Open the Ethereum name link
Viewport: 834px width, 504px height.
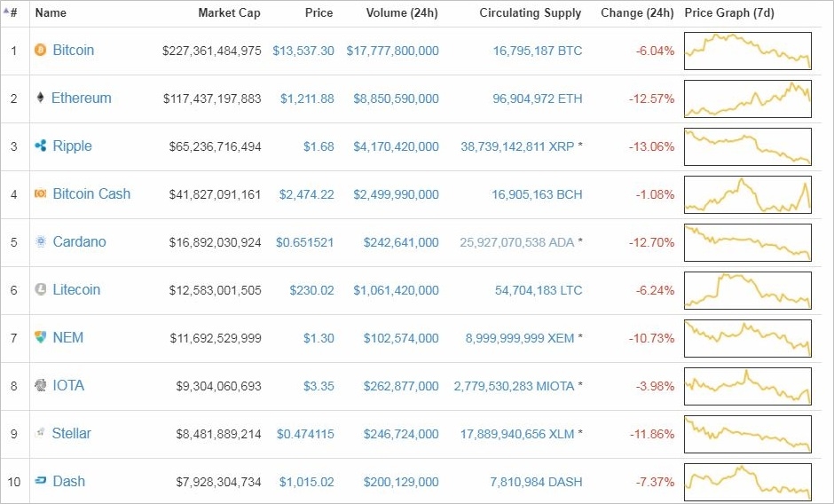click(81, 98)
